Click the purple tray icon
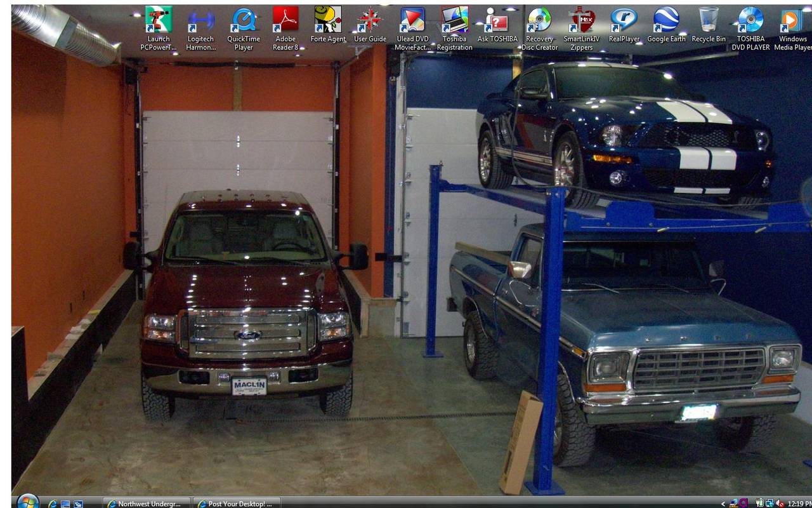Screen dimensions: 812x508 coord(743,504)
